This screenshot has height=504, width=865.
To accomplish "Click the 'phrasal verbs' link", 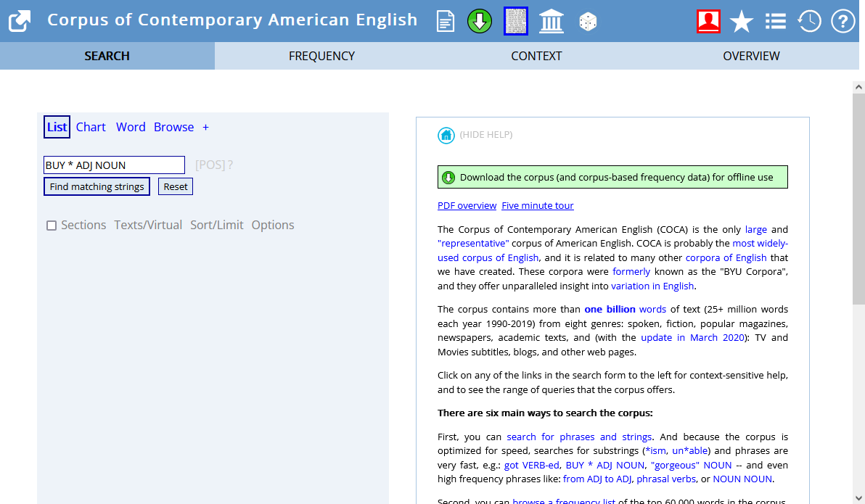I will (x=666, y=479).
